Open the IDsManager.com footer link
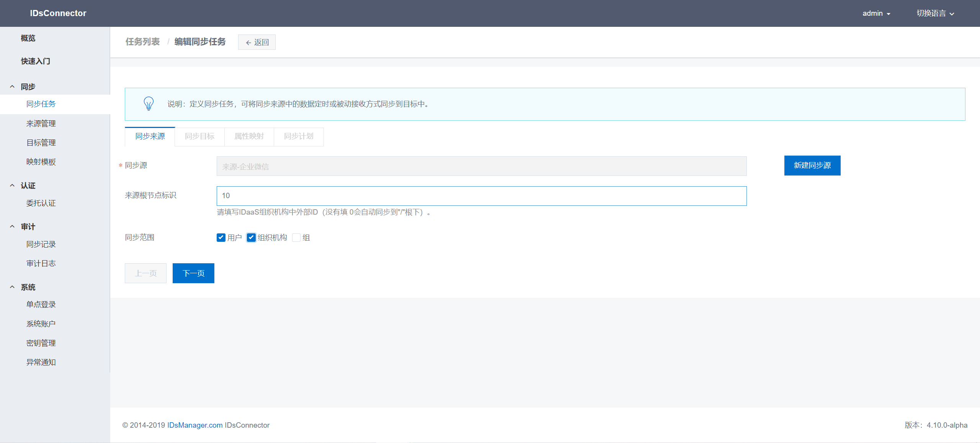Viewport: 980px width, 443px height. tap(194, 425)
